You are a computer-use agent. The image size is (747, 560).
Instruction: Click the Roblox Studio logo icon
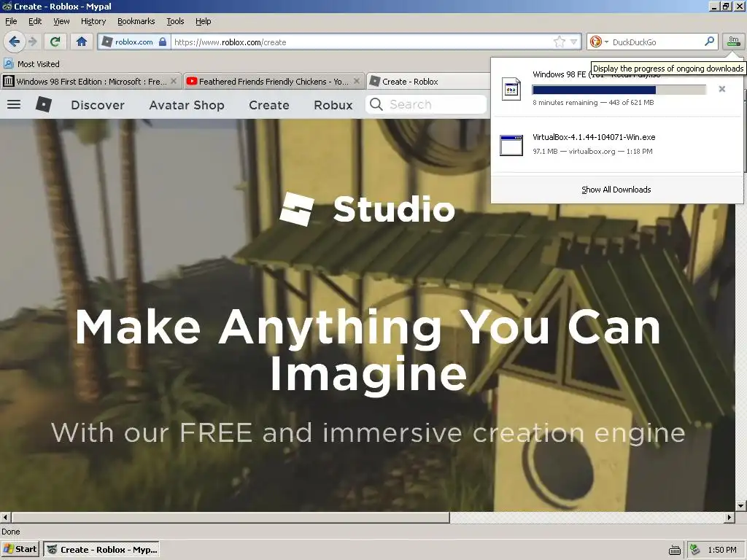pyautogui.click(x=298, y=209)
